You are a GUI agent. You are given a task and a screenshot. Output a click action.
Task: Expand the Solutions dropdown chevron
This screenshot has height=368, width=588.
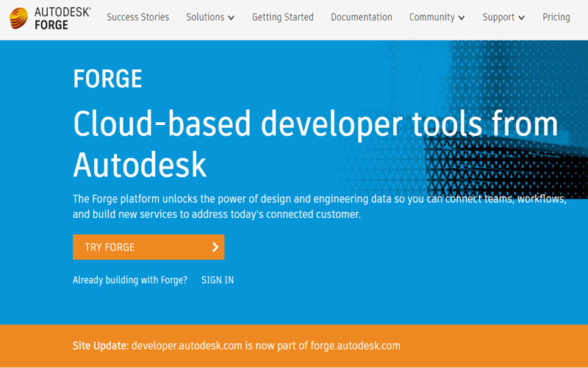tap(231, 18)
